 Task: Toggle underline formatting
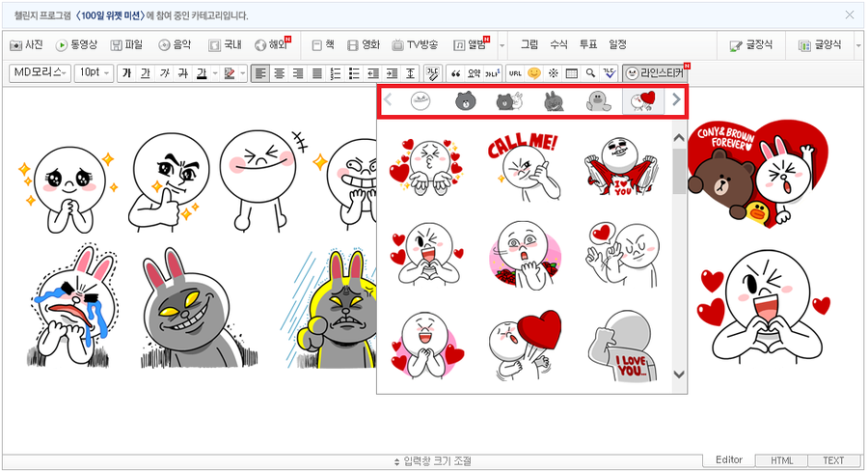click(146, 73)
